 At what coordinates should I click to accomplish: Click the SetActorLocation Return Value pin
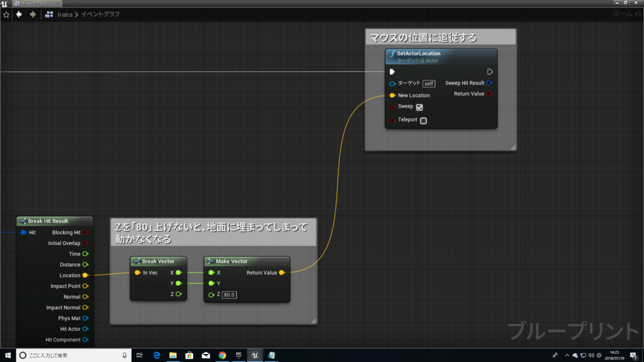(489, 94)
